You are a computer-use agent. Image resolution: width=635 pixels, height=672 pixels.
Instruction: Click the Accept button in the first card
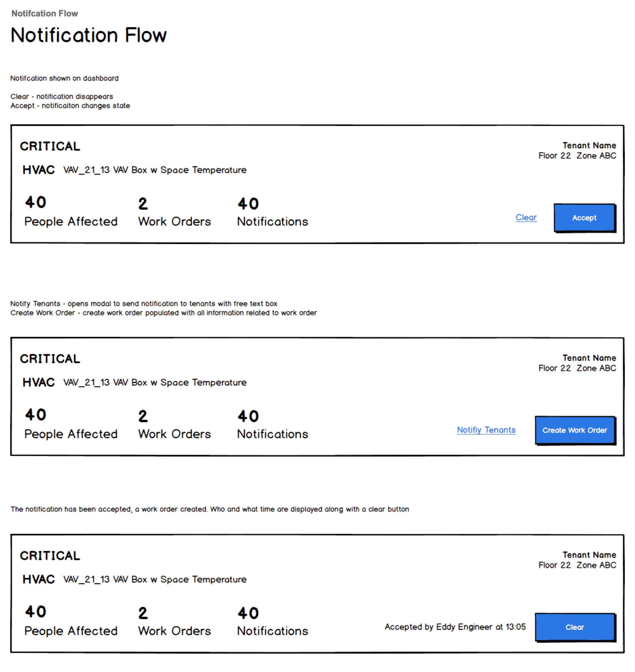click(x=584, y=218)
